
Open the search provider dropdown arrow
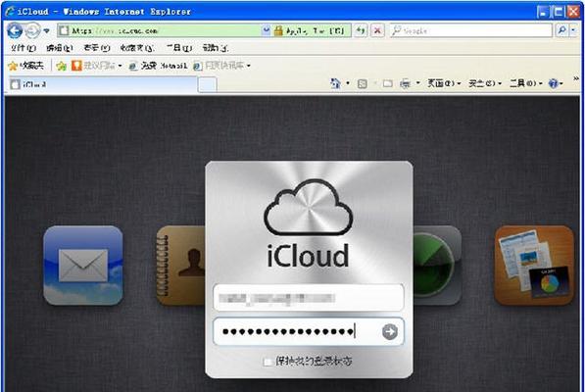coord(573,30)
